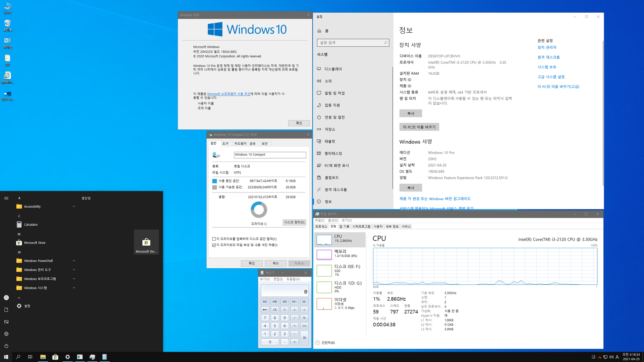The image size is (644, 362).
Task: Click the MC memory key on Calculator
Action: click(265, 302)
